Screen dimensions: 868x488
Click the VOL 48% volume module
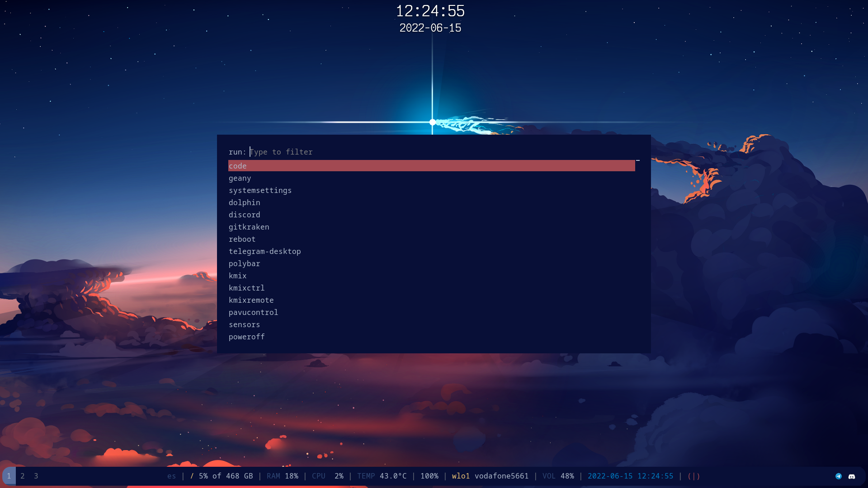pyautogui.click(x=558, y=476)
